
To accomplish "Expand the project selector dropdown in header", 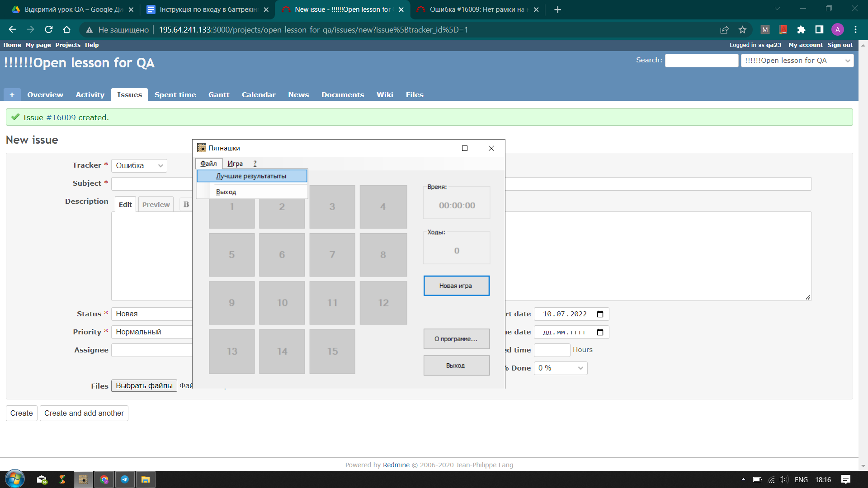I will click(797, 61).
